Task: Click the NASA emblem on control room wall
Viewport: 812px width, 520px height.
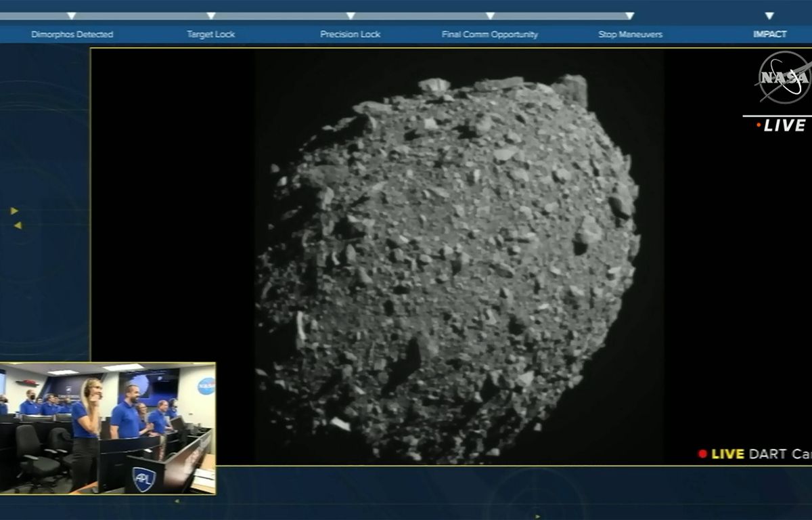Action: (x=206, y=386)
